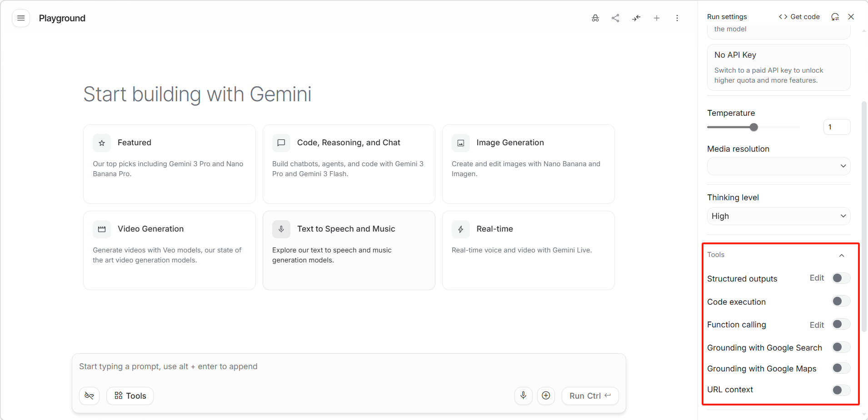The width and height of the screenshot is (868, 420).
Task: Select the Code, Reasoning, and Chat card
Action: pos(349,164)
